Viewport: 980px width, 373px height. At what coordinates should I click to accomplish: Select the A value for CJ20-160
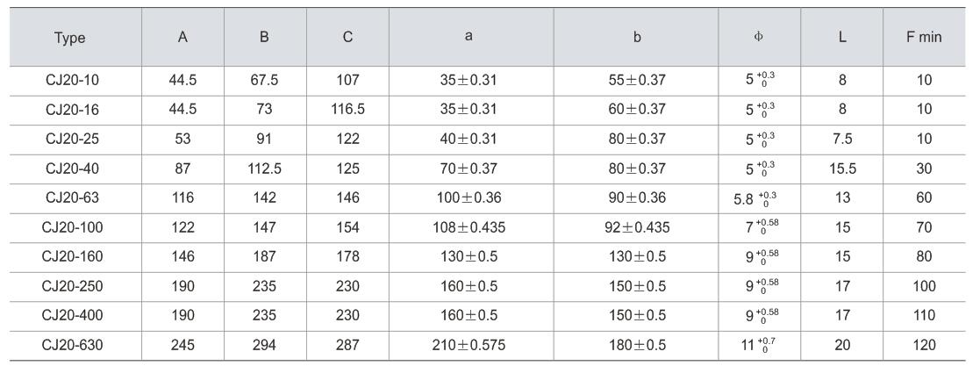point(182,257)
